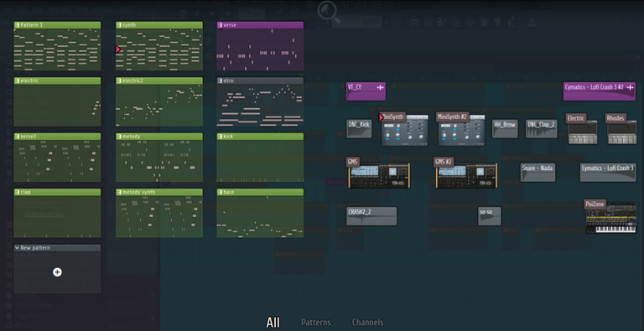The height and width of the screenshot is (331, 644).
Task: Select the Snare - Nada sample channel
Action: pos(538,173)
